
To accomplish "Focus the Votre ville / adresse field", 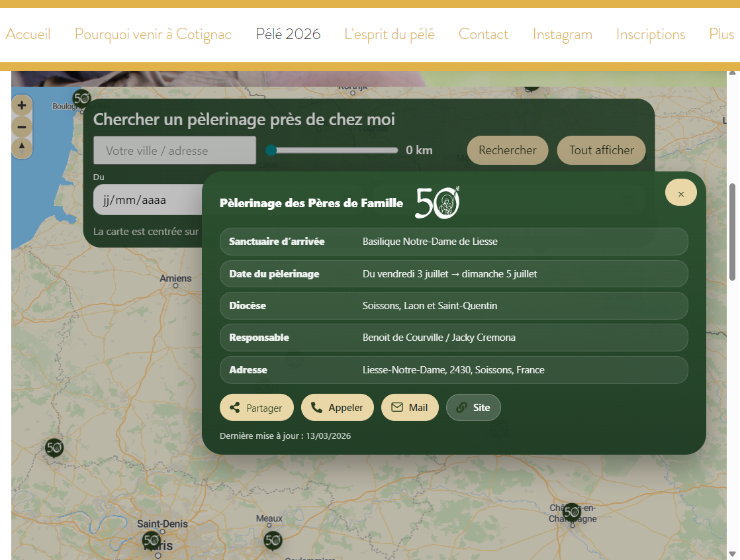I will click(175, 150).
